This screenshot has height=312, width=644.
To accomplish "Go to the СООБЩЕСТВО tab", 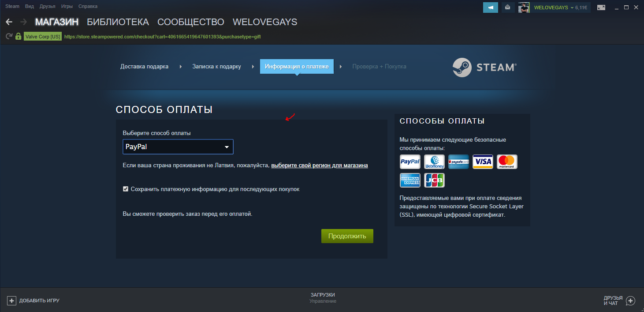I will click(x=191, y=22).
